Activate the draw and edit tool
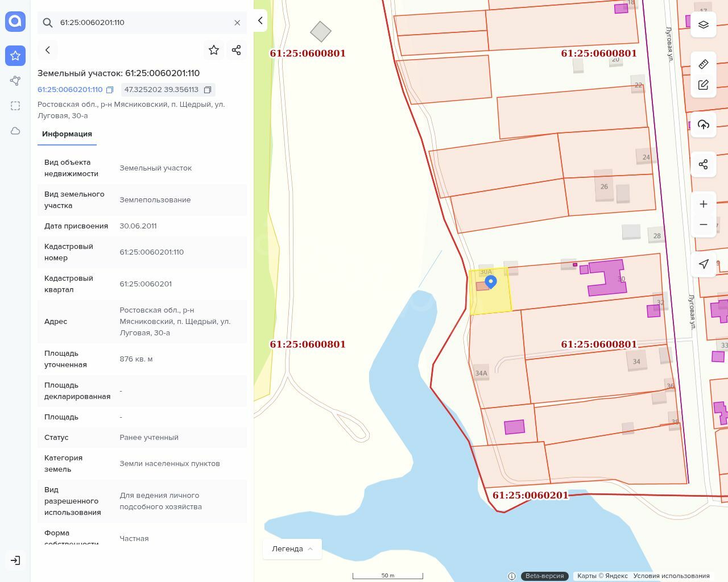Image resolution: width=728 pixels, height=582 pixels. [x=704, y=85]
